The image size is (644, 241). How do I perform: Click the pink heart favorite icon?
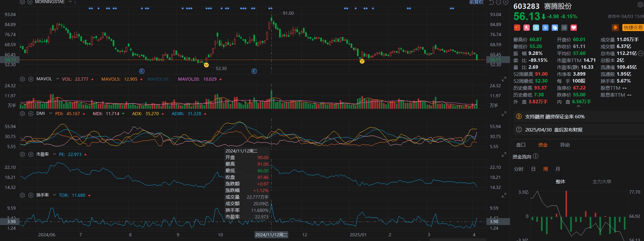[574, 28]
